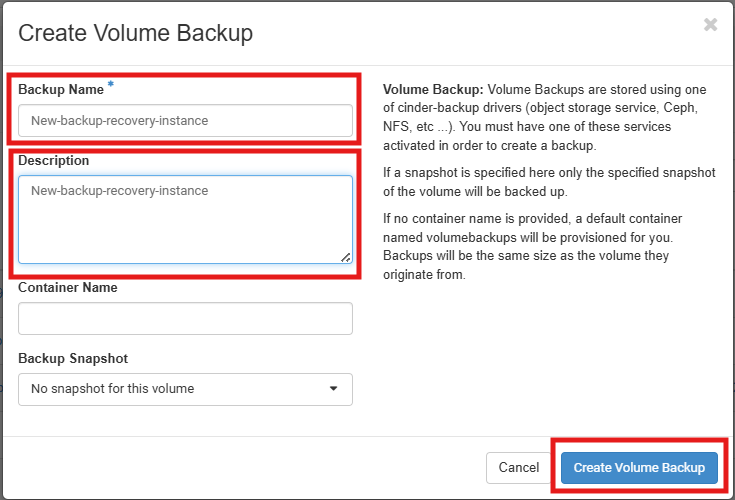
Task: Click the Backup Name input field
Action: click(x=185, y=120)
